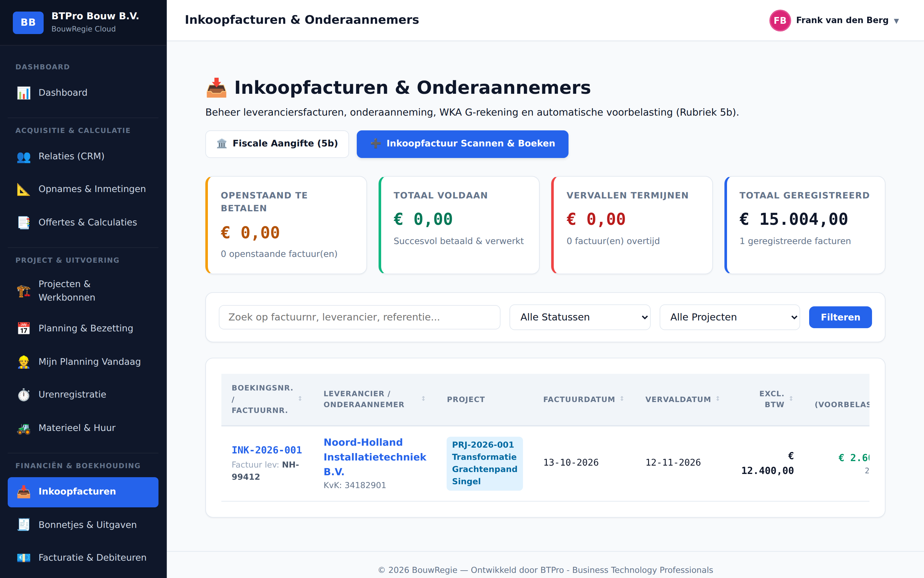Open invoice link INK-2026-001
Image resolution: width=924 pixels, height=578 pixels.
[x=267, y=450]
